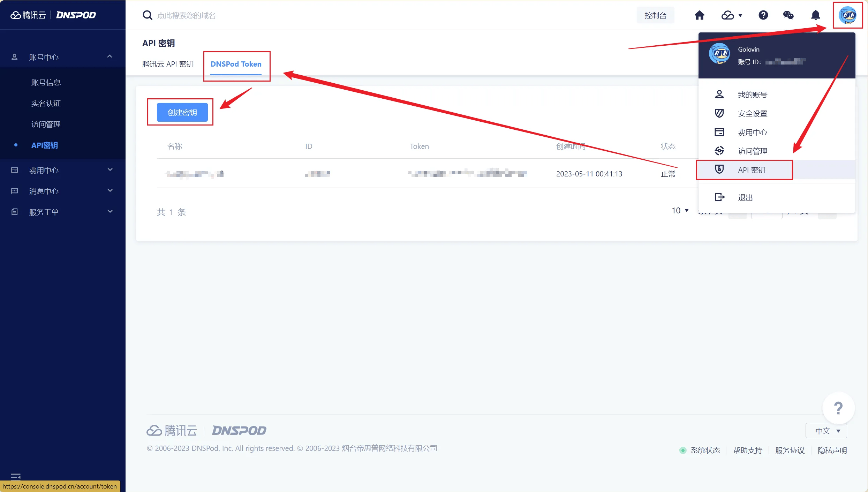Open the 中文 language dropdown
Image resolution: width=868 pixels, height=492 pixels.
pos(826,431)
